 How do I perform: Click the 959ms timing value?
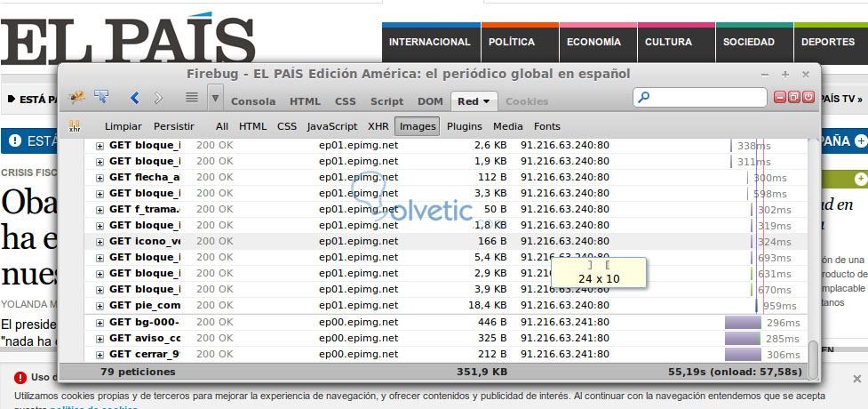780,306
